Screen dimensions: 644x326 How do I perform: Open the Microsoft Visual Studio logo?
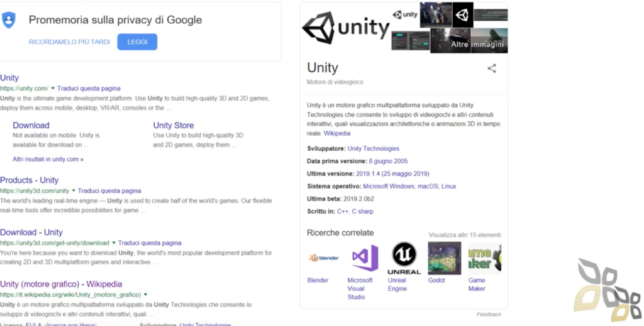pos(364,258)
